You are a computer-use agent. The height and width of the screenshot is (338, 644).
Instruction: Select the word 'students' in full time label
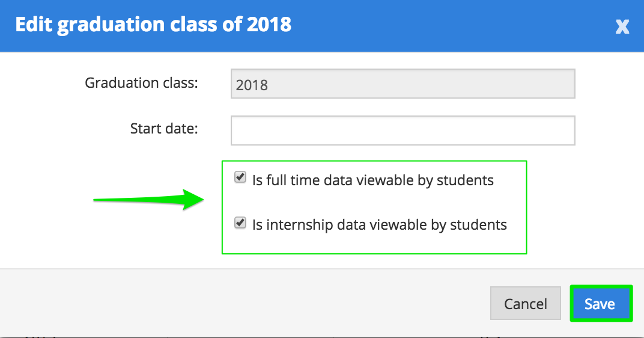(466, 180)
